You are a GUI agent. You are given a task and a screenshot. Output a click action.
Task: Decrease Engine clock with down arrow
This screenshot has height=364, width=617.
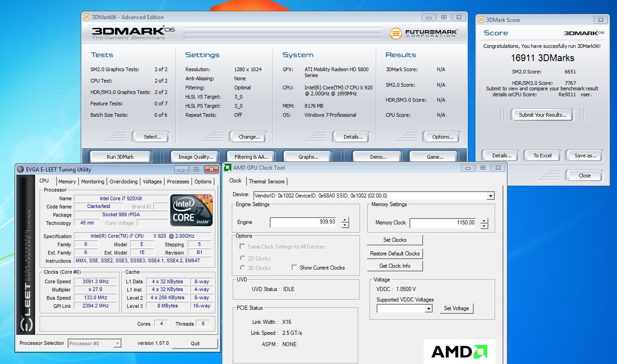click(x=345, y=225)
